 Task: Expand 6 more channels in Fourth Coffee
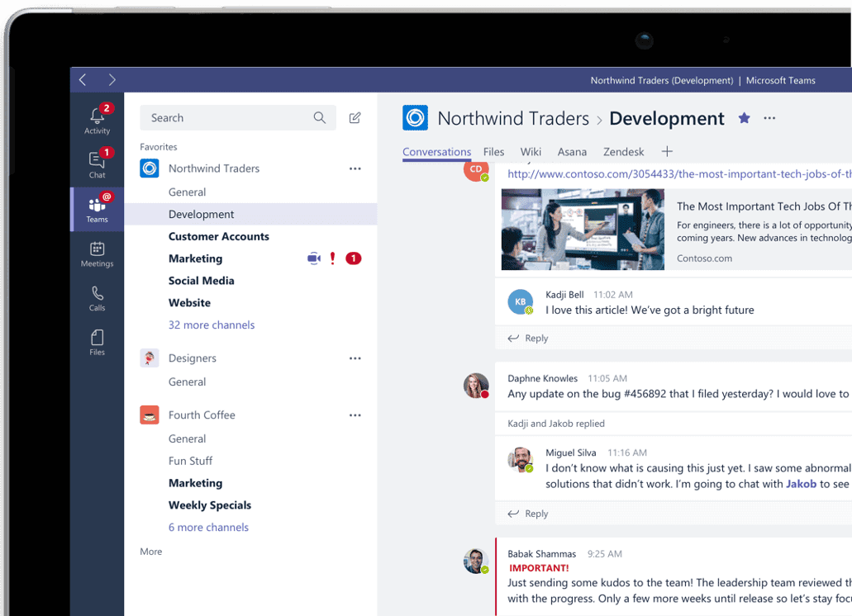tap(208, 528)
